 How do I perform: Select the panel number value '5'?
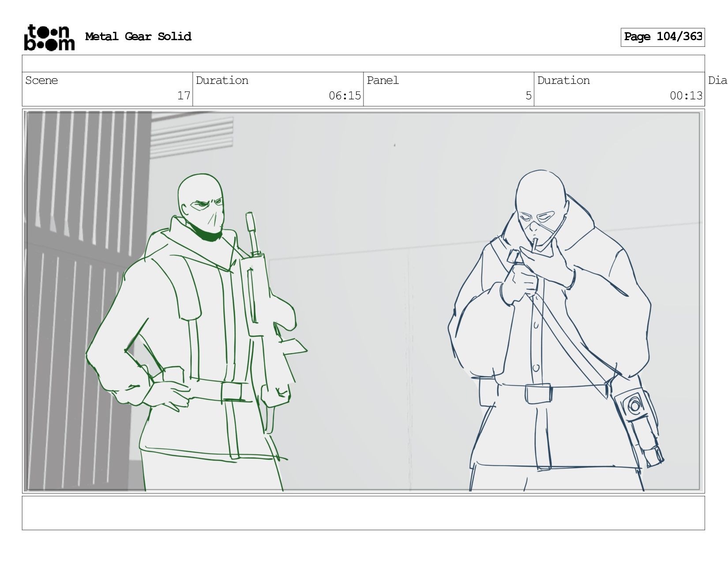click(x=529, y=96)
